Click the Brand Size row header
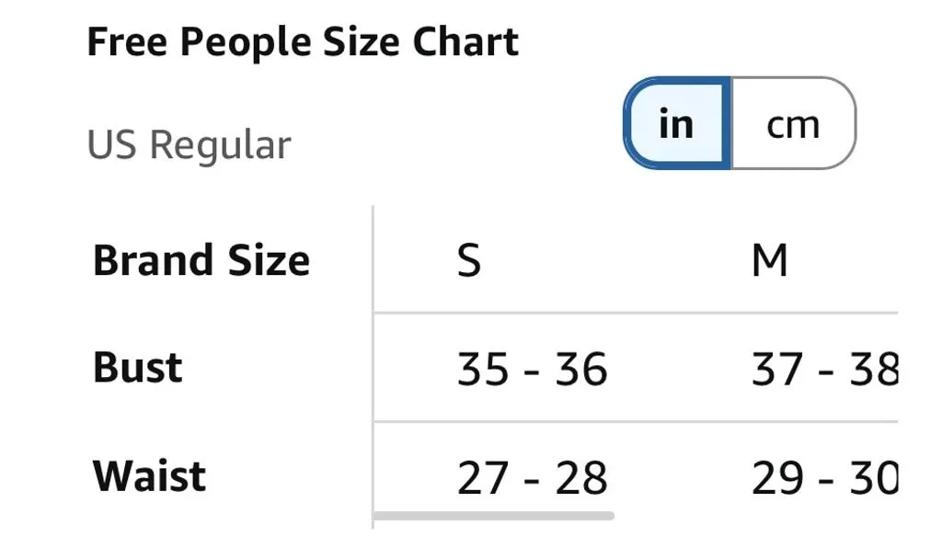Screen dimensions: 942x560 (x=201, y=260)
